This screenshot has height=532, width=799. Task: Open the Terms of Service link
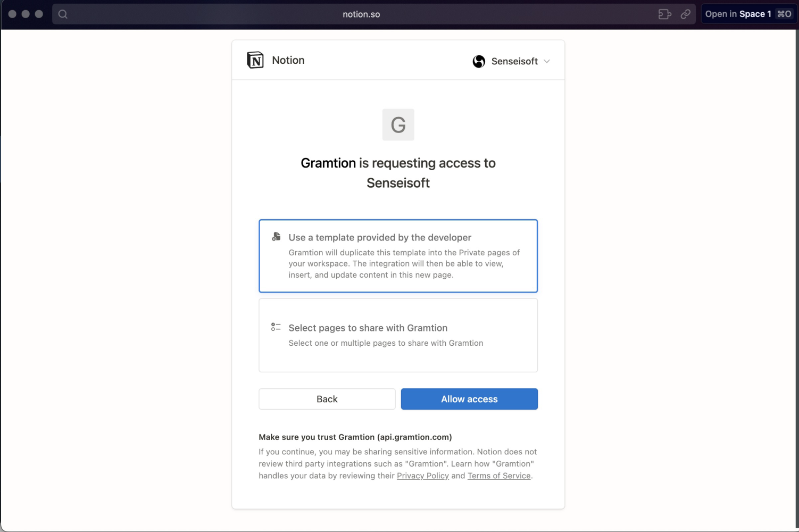(x=499, y=476)
